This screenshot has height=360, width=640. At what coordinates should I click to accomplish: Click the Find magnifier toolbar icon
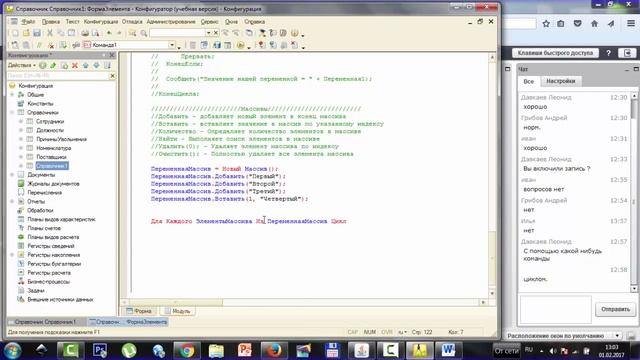[x=144, y=33]
